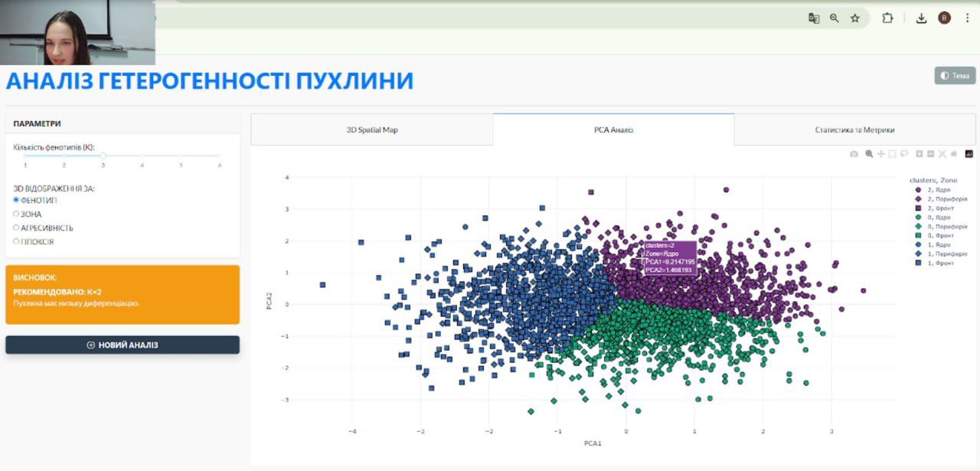Enable the ГІПОКСІЯ radio option
The width and height of the screenshot is (980, 471).
coord(16,242)
